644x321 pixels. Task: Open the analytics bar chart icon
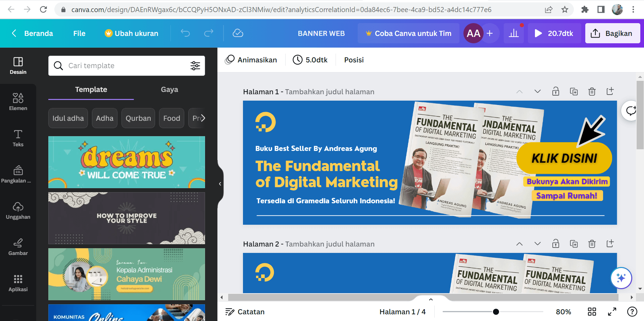tap(513, 33)
